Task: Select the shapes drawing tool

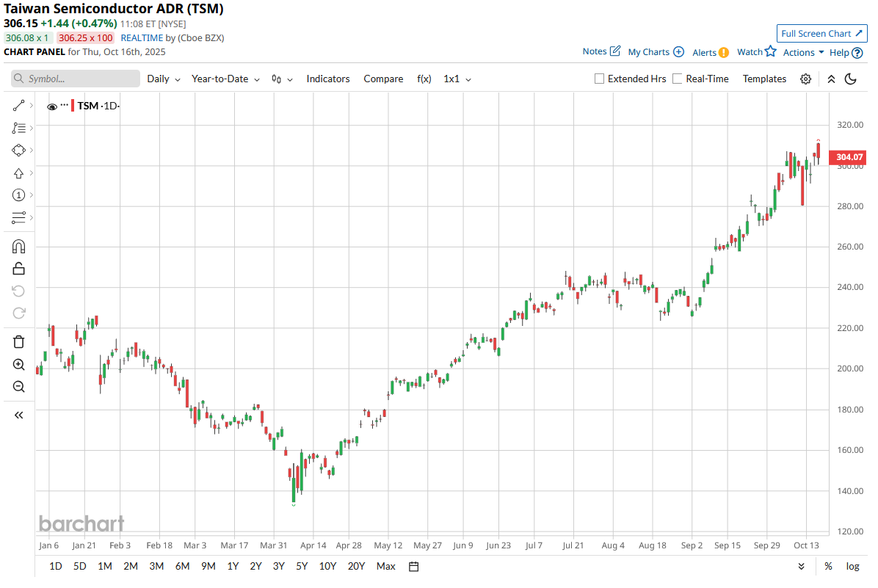Action: [18, 150]
